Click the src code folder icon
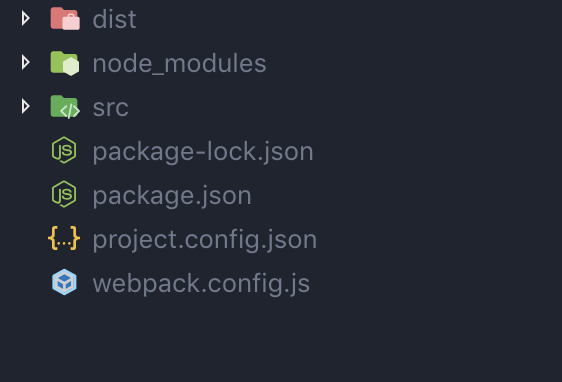The height and width of the screenshot is (382, 562). 65,107
